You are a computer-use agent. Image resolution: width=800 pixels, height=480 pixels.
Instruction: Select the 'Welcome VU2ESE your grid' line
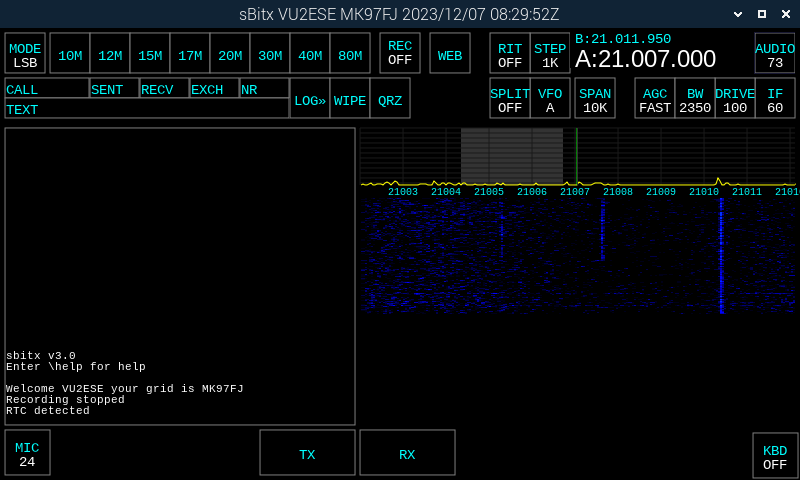pos(124,388)
